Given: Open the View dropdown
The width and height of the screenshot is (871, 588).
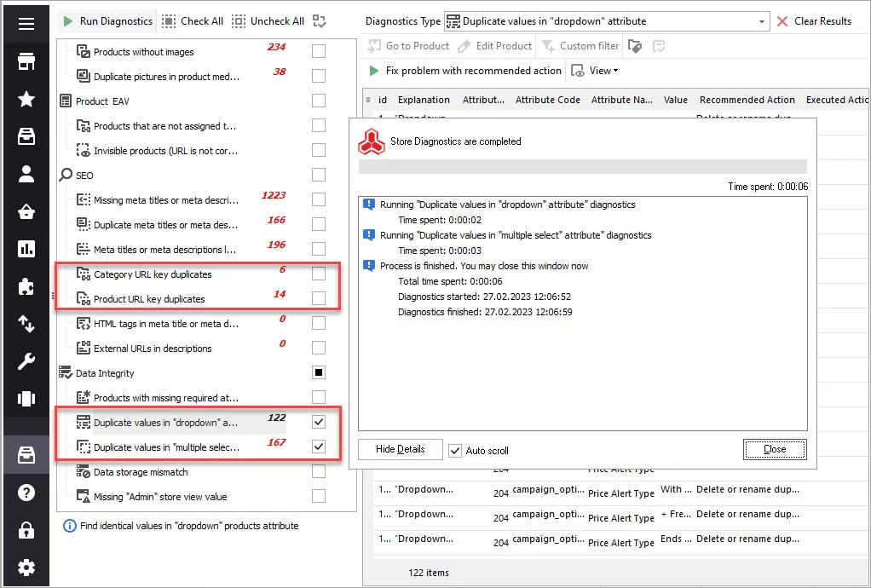Looking at the screenshot, I should (x=595, y=71).
